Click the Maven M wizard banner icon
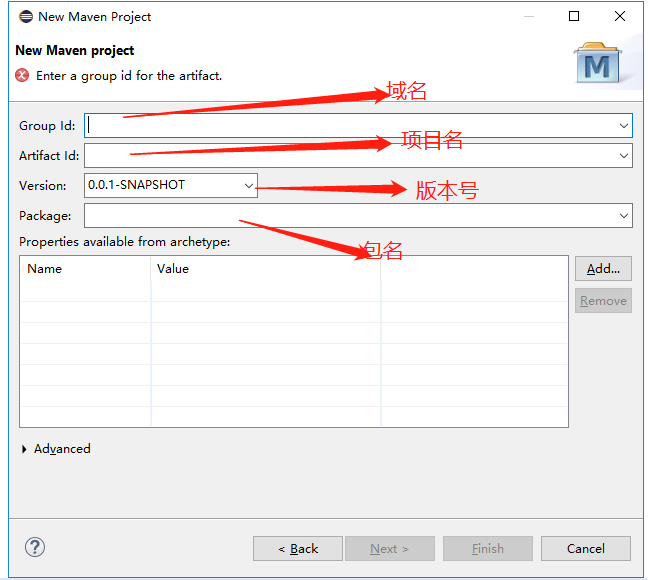The height and width of the screenshot is (580, 648). tap(598, 63)
